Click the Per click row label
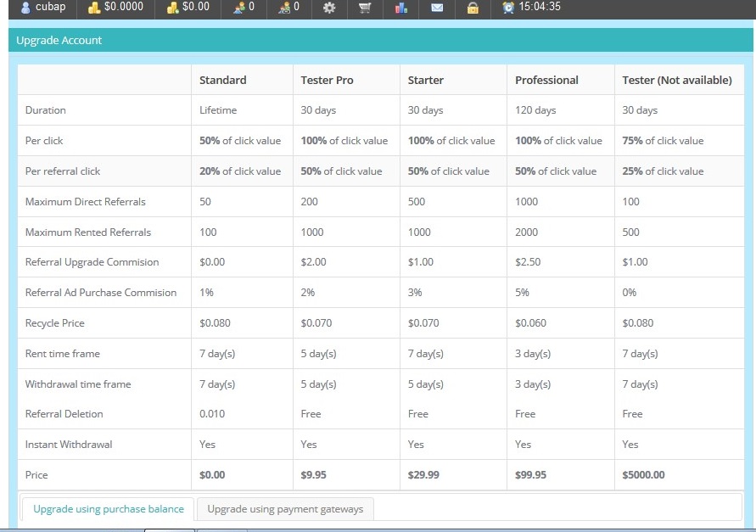 44,140
